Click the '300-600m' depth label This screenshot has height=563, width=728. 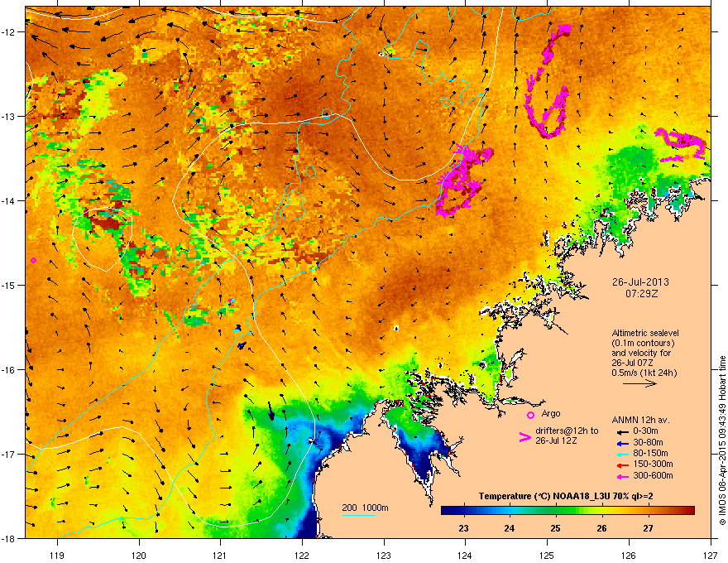click(x=654, y=475)
